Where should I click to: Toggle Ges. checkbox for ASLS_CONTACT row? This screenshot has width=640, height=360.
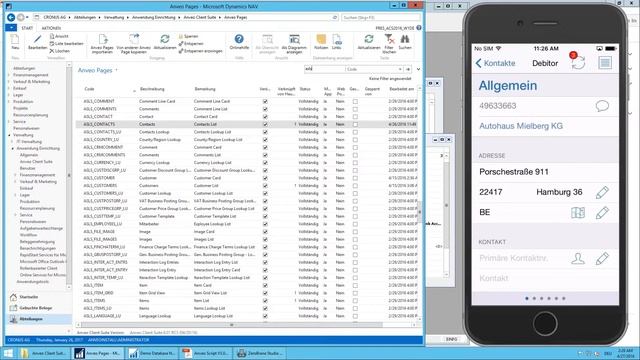pos(355,117)
